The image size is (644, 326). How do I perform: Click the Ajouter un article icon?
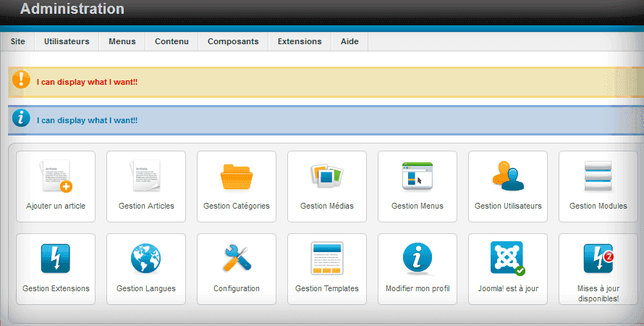click(x=56, y=177)
